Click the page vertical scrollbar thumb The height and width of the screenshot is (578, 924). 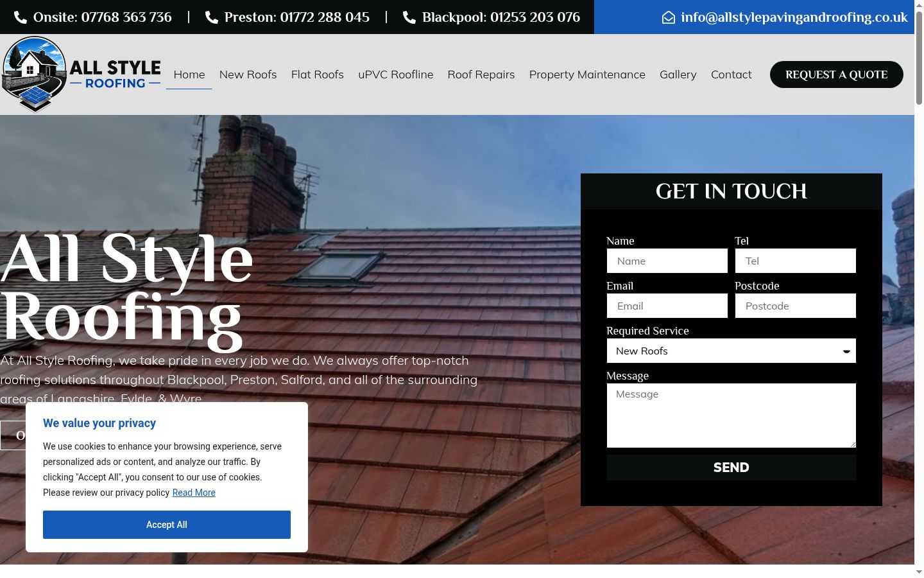click(919, 58)
